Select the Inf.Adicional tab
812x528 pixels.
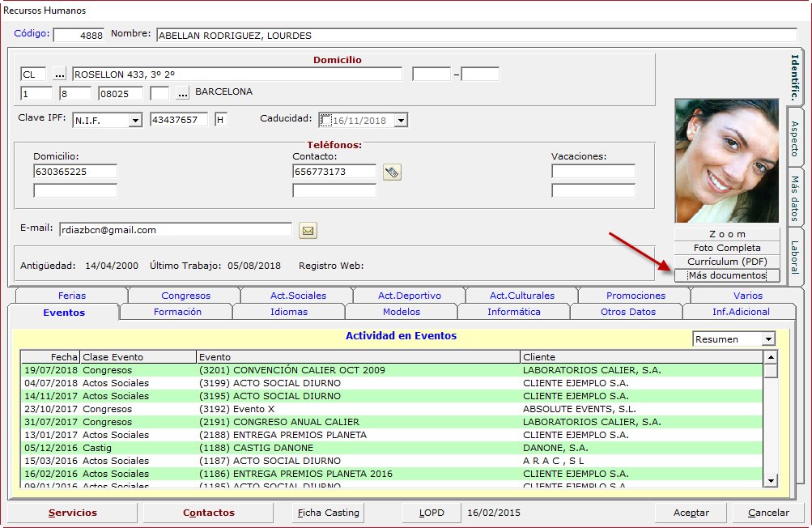[741, 312]
